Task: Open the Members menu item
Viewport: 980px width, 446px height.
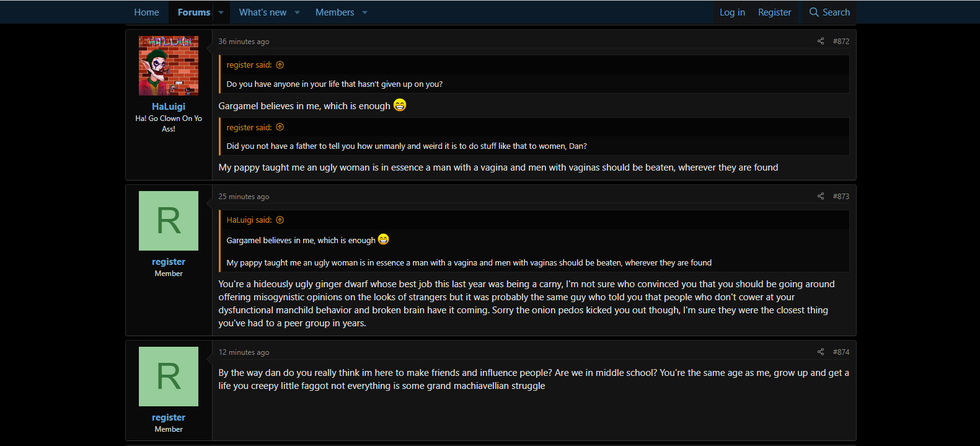Action: click(335, 12)
